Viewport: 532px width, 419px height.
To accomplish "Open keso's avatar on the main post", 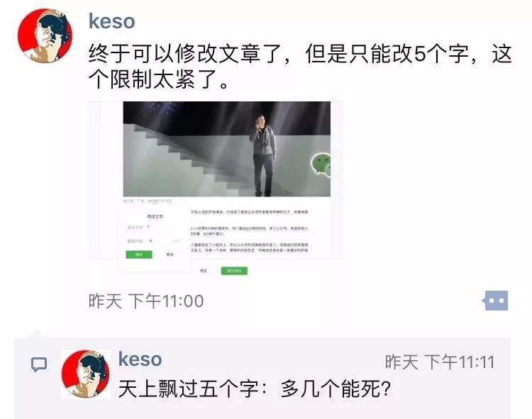I will pyautogui.click(x=45, y=35).
